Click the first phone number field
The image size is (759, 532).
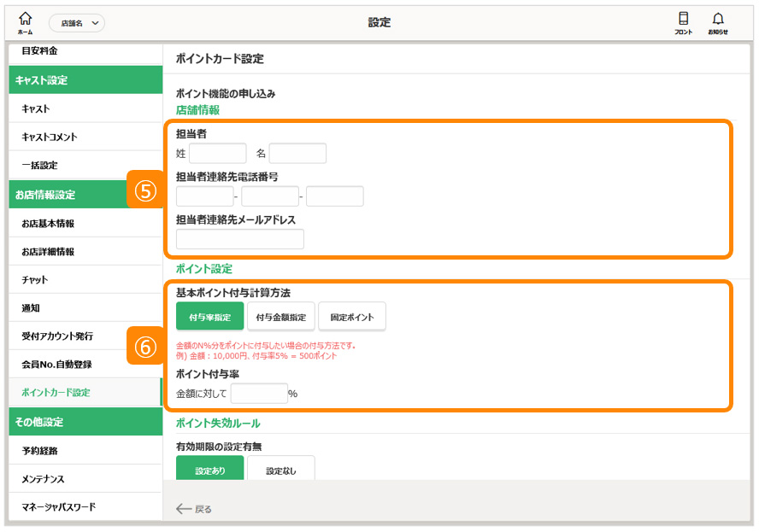tap(204, 196)
